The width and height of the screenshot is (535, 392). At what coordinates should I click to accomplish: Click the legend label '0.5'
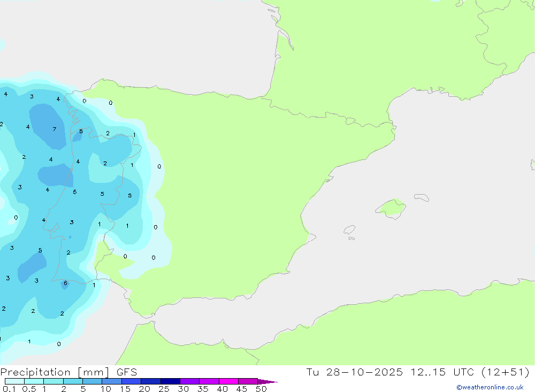29,389
